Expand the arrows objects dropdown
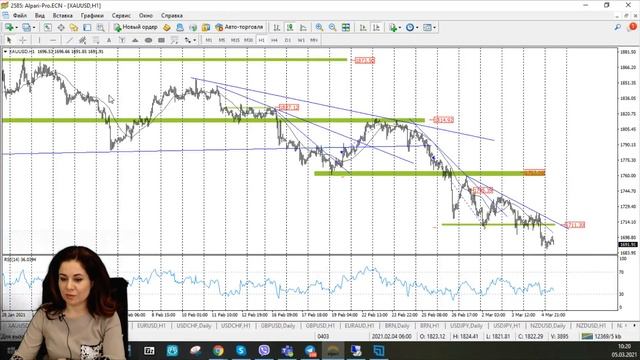Image resolution: width=640 pixels, height=360 pixels. coord(195,40)
